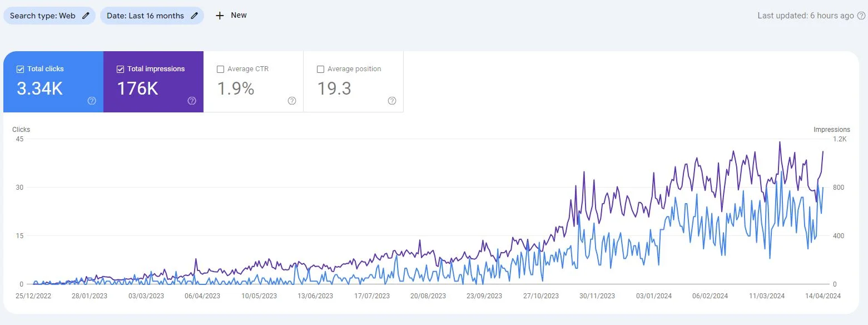Select the 176K total impressions value
Image resolution: width=868 pixels, height=325 pixels.
click(x=138, y=88)
